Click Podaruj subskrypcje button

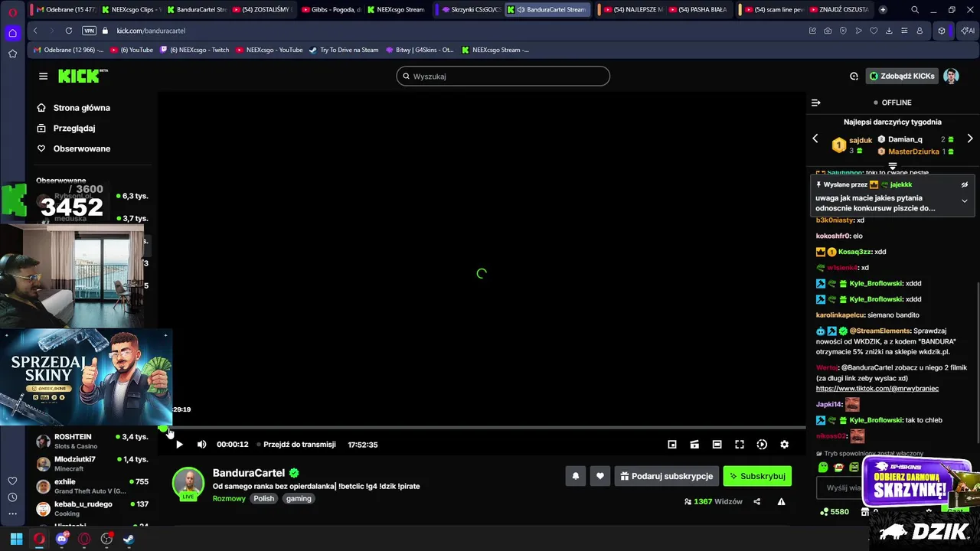point(667,476)
